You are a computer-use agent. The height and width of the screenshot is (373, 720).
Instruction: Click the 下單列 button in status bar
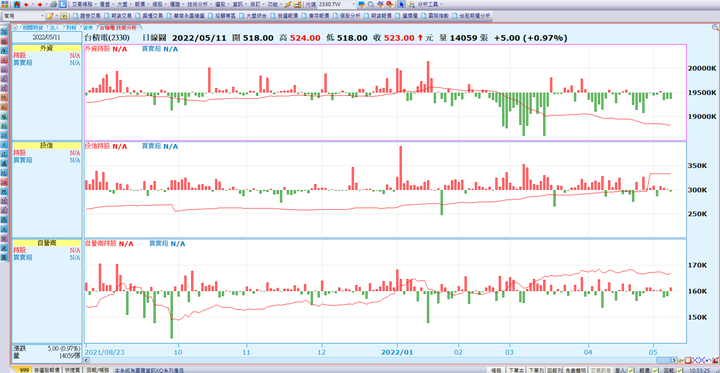[536, 370]
